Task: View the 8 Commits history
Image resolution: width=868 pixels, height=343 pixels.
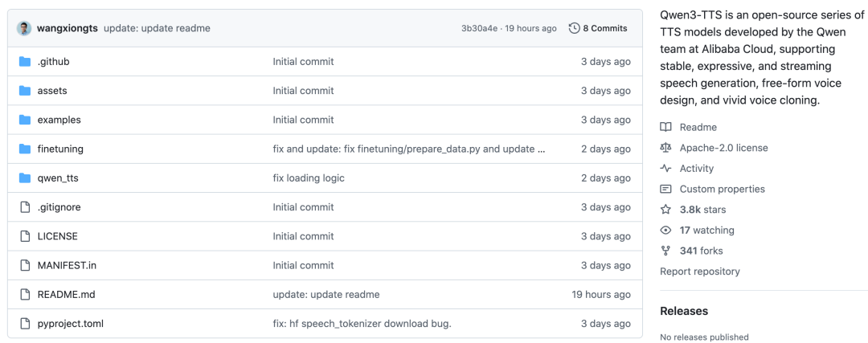Action: (x=604, y=28)
